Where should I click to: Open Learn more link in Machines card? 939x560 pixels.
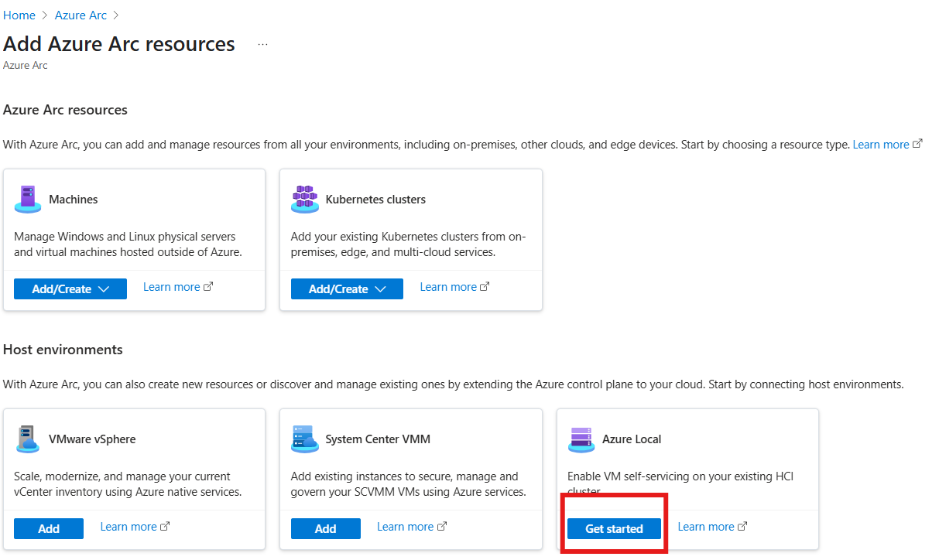tap(178, 287)
